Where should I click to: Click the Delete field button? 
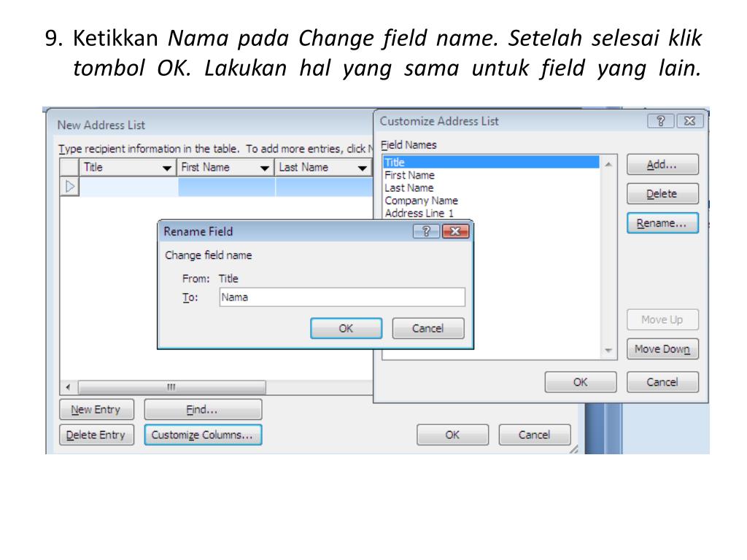click(x=662, y=194)
